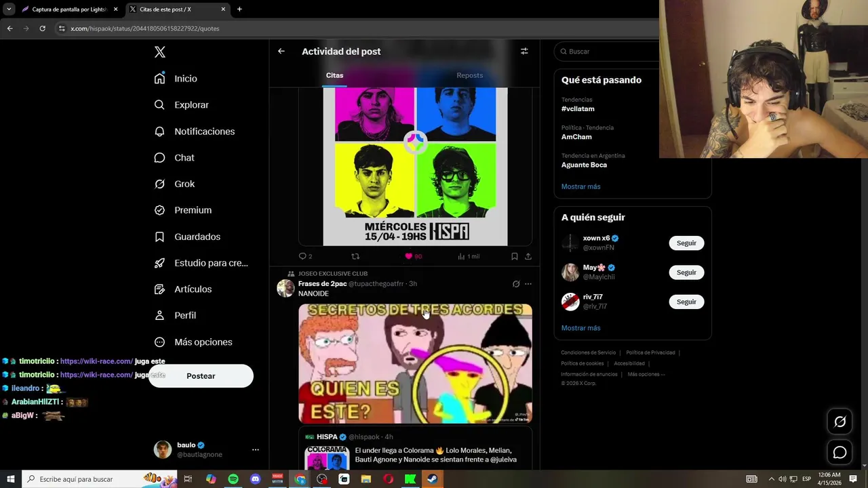Click the repost icon on the Colorama post
Image resolution: width=868 pixels, height=488 pixels.
[355, 256]
